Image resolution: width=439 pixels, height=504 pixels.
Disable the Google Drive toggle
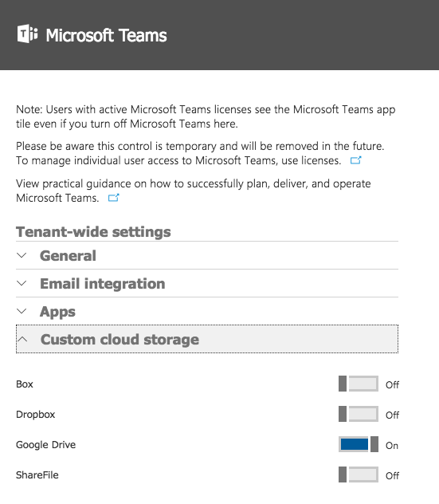click(x=359, y=444)
